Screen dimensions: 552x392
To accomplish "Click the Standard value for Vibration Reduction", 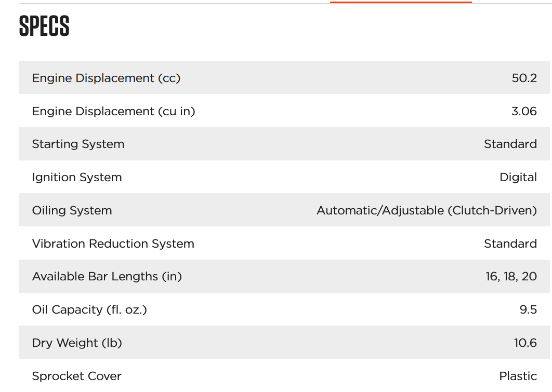I will tap(510, 244).
